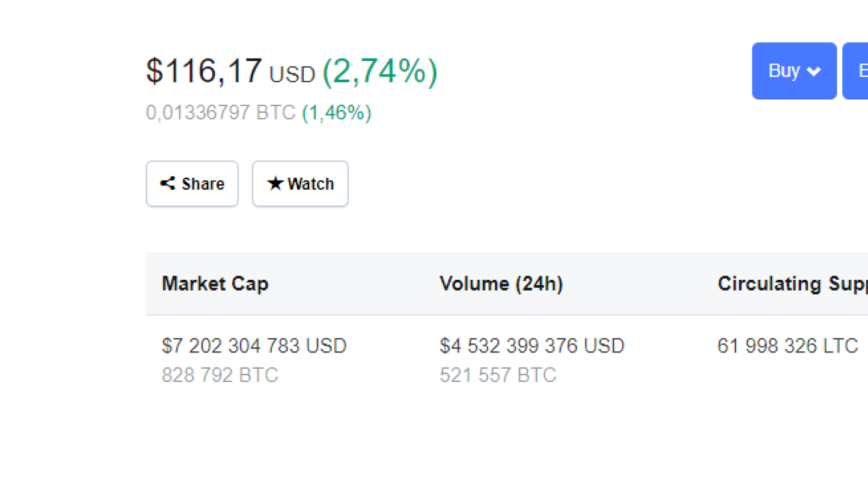
Task: Click the $116,17 USD price
Action: pos(231,71)
